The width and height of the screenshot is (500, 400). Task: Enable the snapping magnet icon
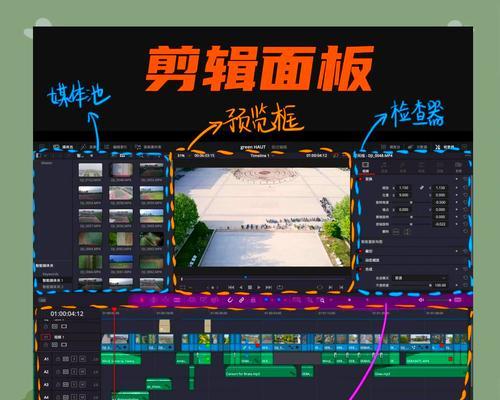tap(230, 300)
